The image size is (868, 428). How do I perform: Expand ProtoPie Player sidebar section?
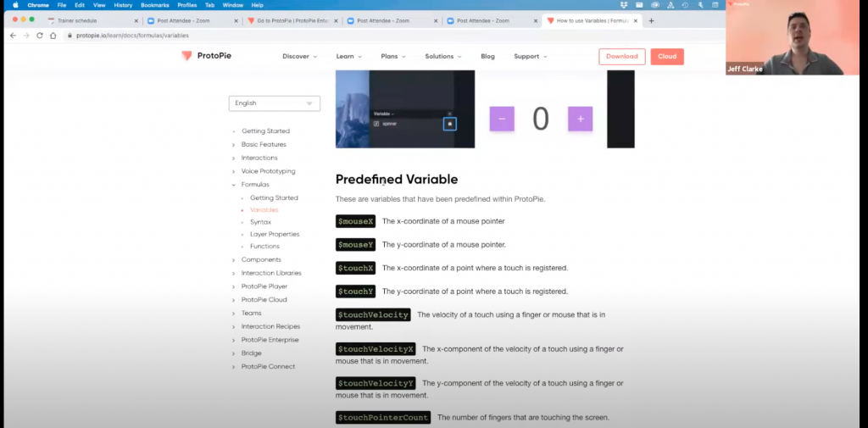coord(264,286)
